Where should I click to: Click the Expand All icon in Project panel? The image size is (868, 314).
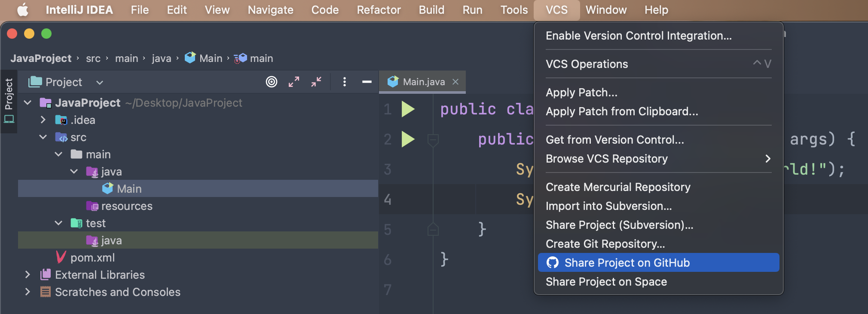point(294,82)
